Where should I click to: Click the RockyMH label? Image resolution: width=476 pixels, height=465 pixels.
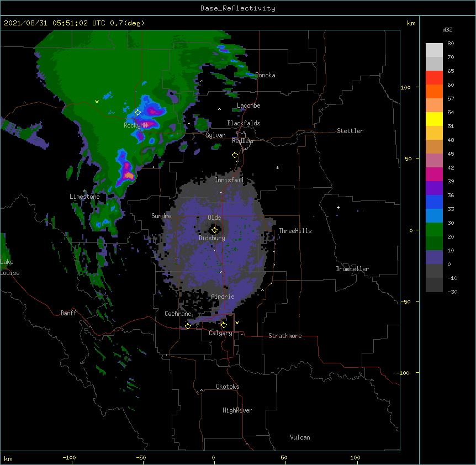pos(135,125)
